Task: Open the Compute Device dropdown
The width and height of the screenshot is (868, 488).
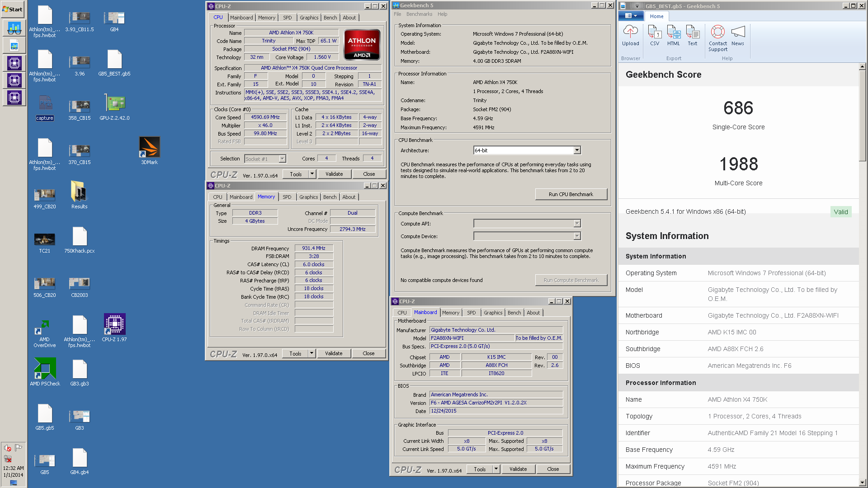Action: click(x=577, y=236)
